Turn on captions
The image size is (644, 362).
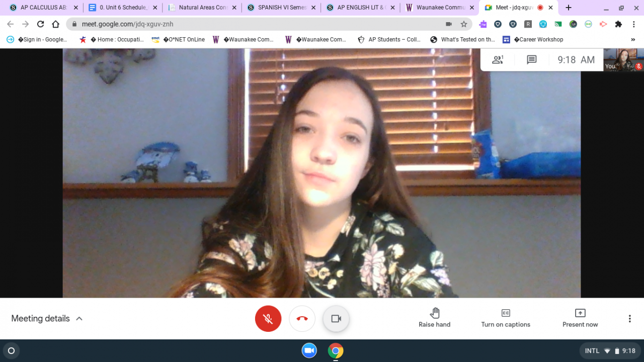point(506,318)
